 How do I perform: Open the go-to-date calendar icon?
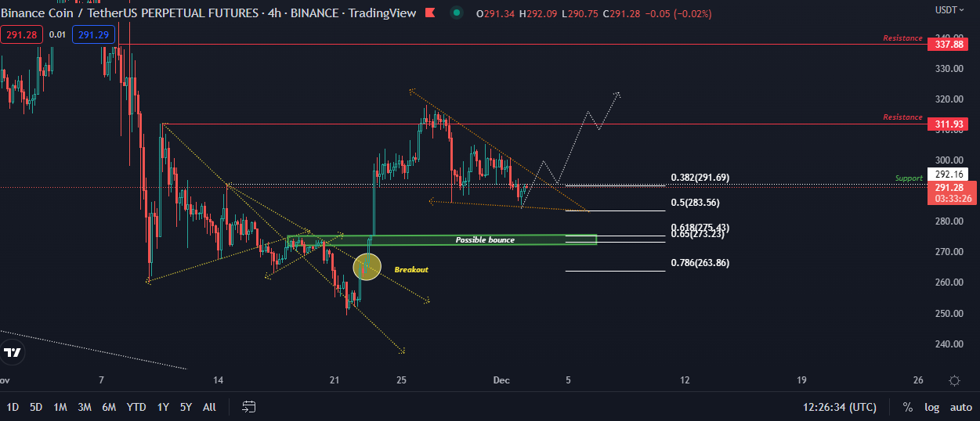click(249, 406)
